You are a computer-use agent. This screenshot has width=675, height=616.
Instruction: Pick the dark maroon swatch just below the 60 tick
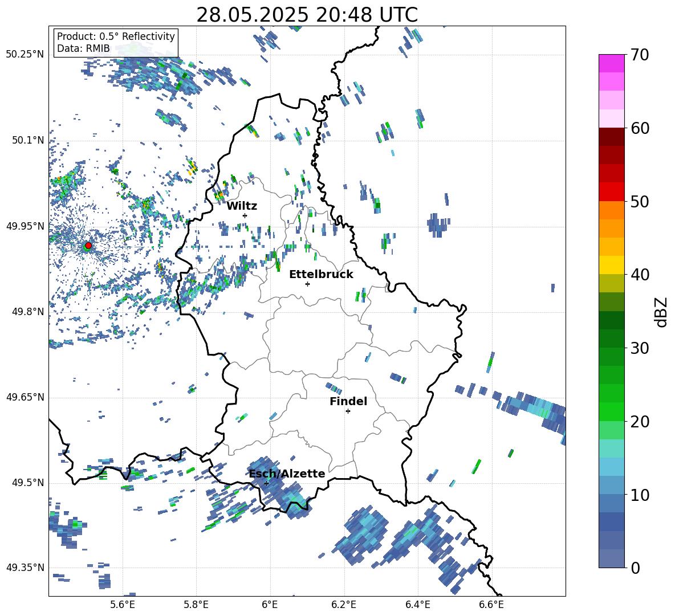coord(611,137)
